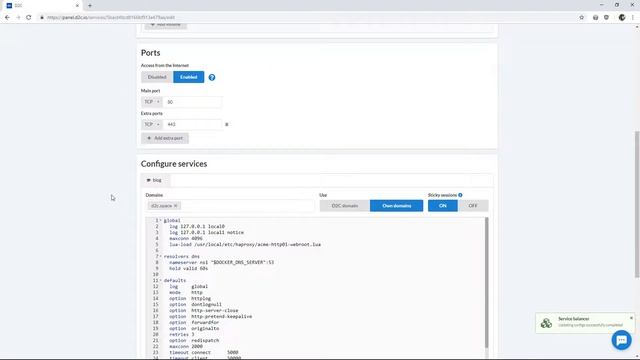Set Internet access to Enabled
Viewport: 640px width, 360px height.
[189, 77]
